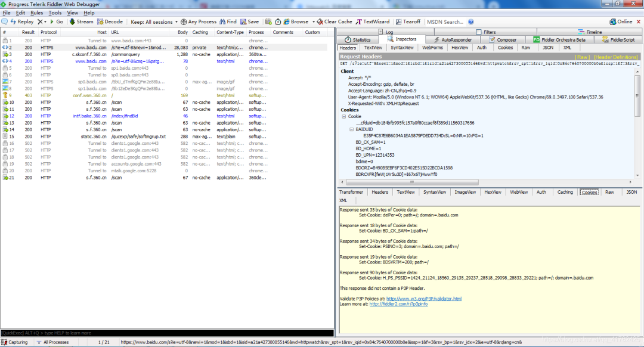This screenshot has height=347, width=644.
Task: Click Go to resume breakpoints
Action: [x=56, y=22]
